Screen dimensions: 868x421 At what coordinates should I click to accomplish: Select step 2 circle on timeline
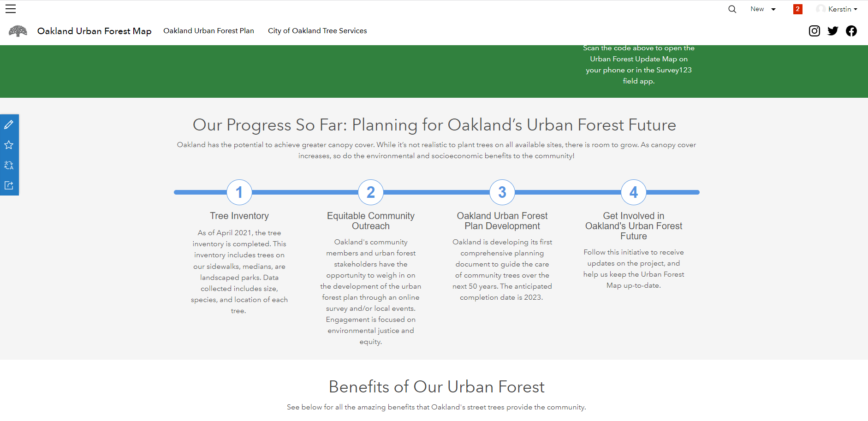pos(371,192)
